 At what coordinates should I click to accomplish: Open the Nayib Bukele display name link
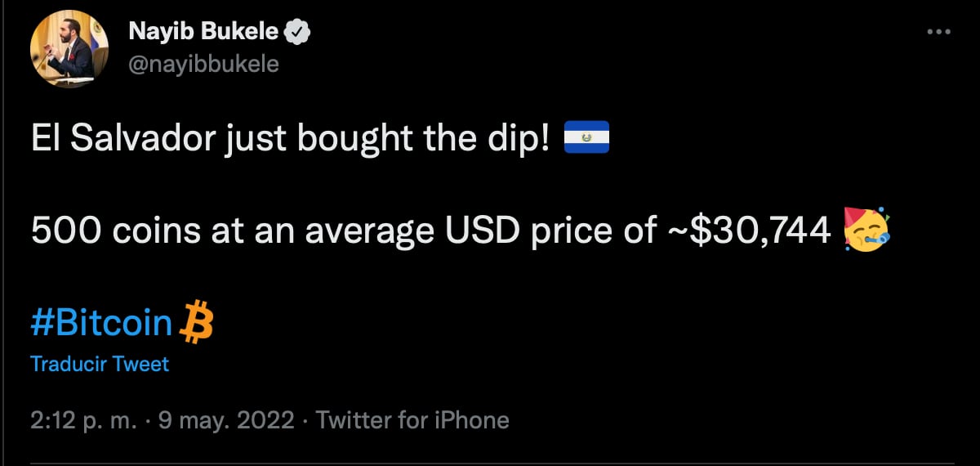pyautogui.click(x=203, y=33)
